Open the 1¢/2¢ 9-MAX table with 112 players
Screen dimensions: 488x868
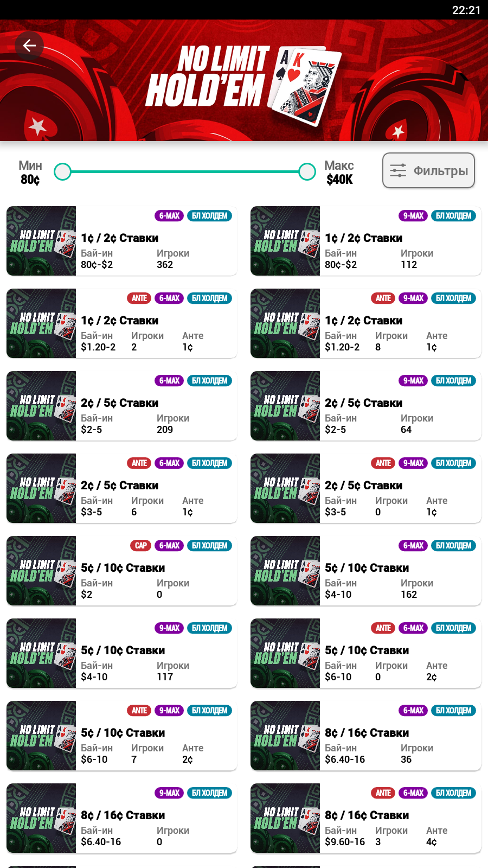[366, 241]
